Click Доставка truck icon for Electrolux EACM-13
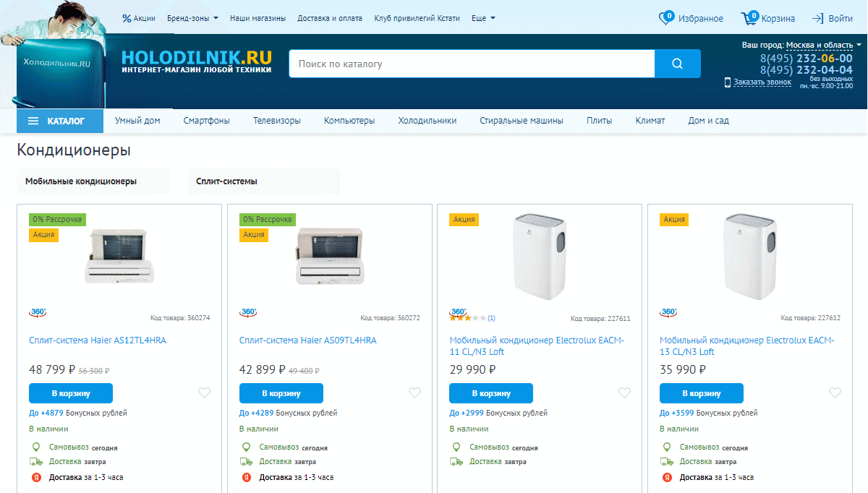This screenshot has width=868, height=493. point(667,461)
